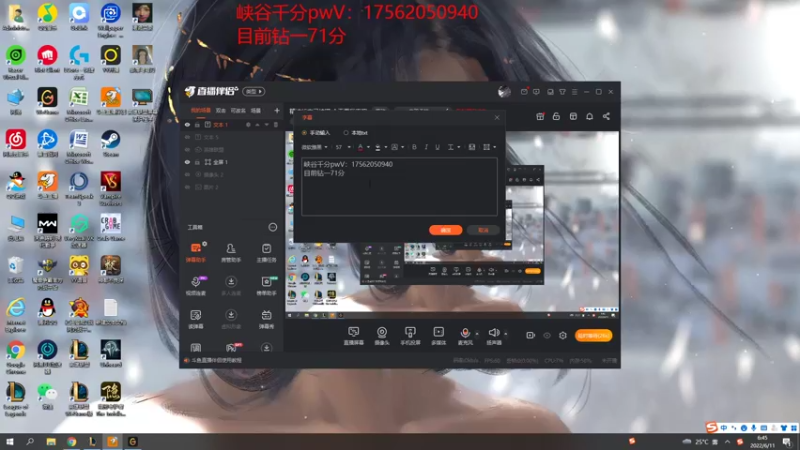Hide the text 1 layer eye icon
Image resolution: width=800 pixels, height=450 pixels.
point(187,124)
